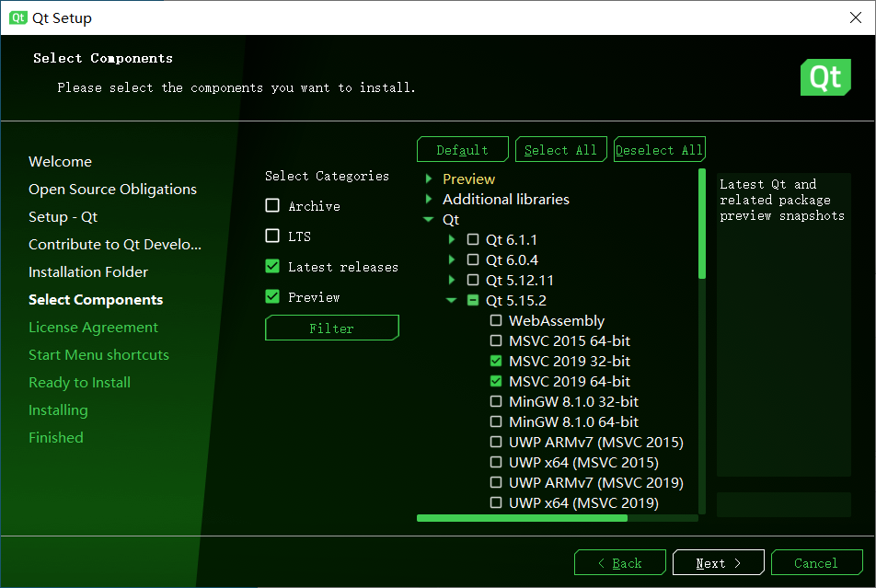Close the Qt Setup window
The width and height of the screenshot is (876, 588).
(856, 17)
